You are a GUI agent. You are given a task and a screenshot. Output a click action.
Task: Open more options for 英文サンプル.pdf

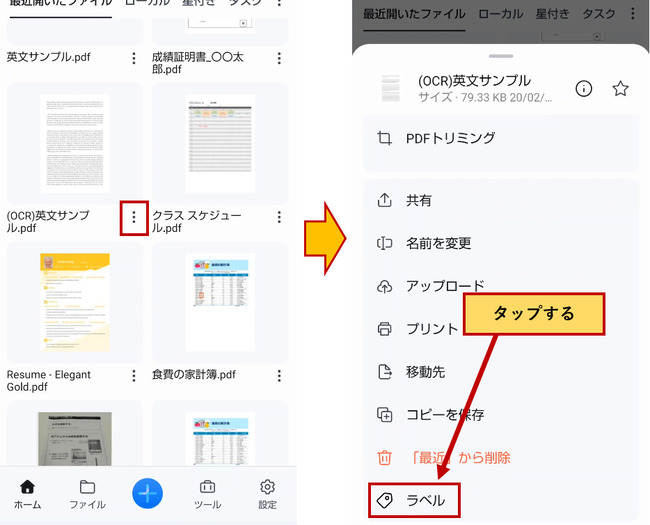point(133,58)
